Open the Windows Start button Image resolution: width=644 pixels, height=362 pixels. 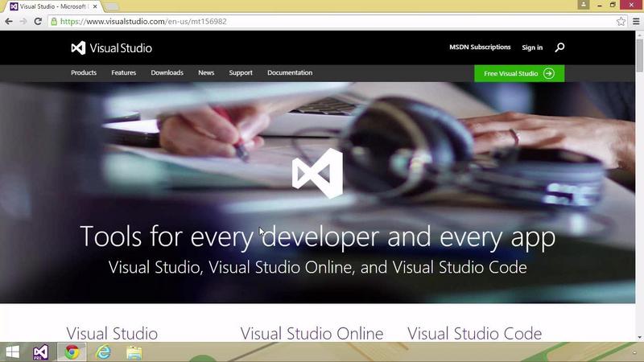12,352
